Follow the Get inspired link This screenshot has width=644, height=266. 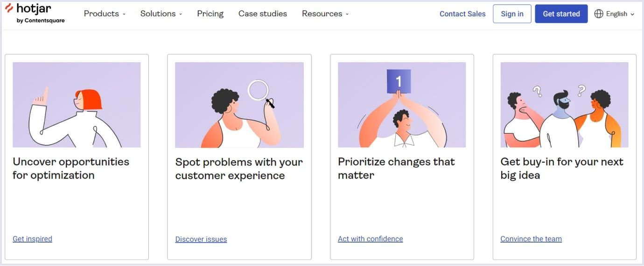pyautogui.click(x=32, y=239)
